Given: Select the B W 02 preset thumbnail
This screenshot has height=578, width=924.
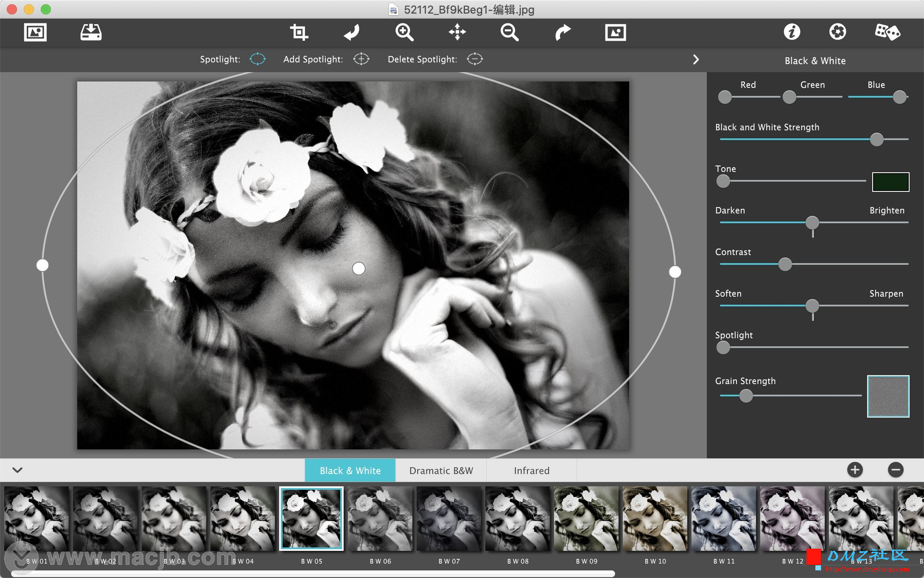Looking at the screenshot, I should click(x=105, y=519).
